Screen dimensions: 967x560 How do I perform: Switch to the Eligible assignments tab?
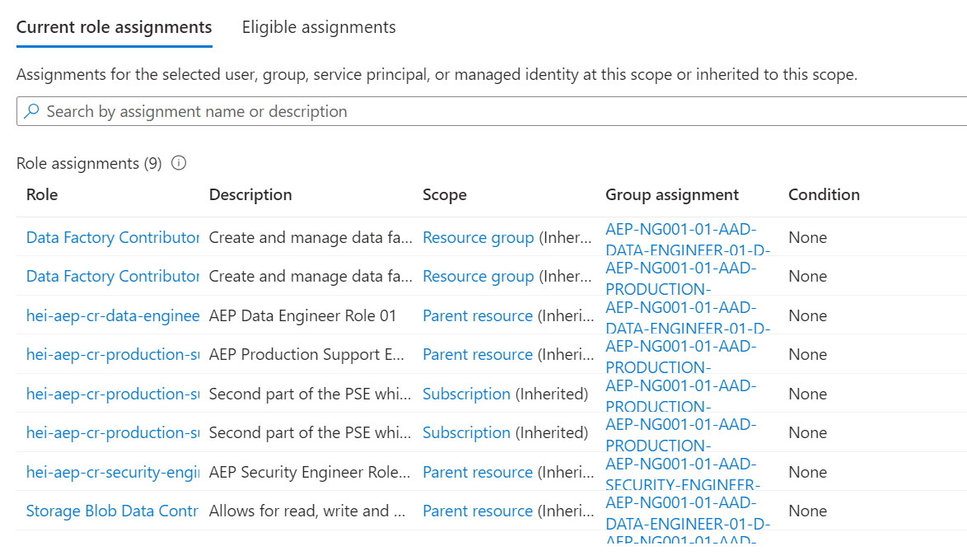(319, 27)
